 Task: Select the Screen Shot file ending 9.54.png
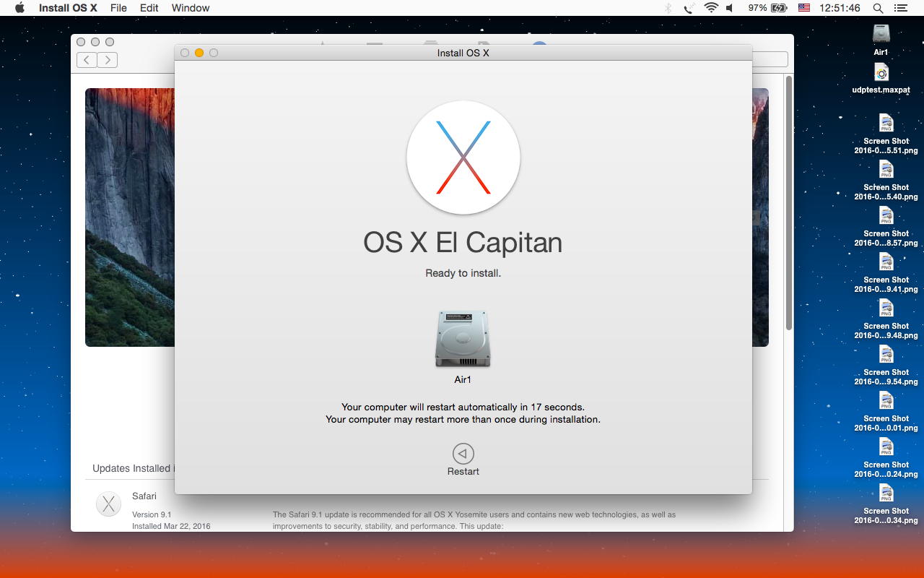(886, 355)
